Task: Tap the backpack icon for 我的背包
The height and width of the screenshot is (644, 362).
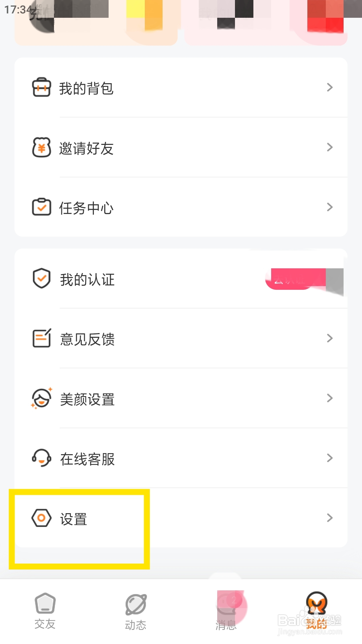Action: 41,88
